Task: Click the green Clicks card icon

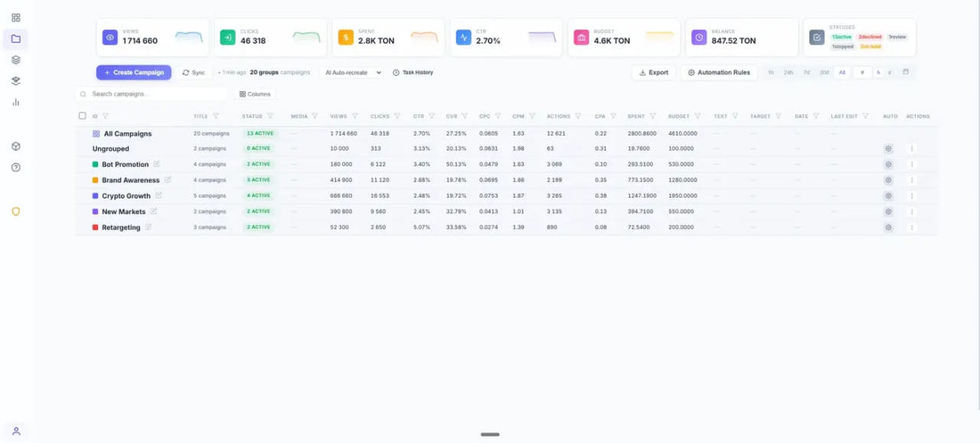Action: click(227, 37)
